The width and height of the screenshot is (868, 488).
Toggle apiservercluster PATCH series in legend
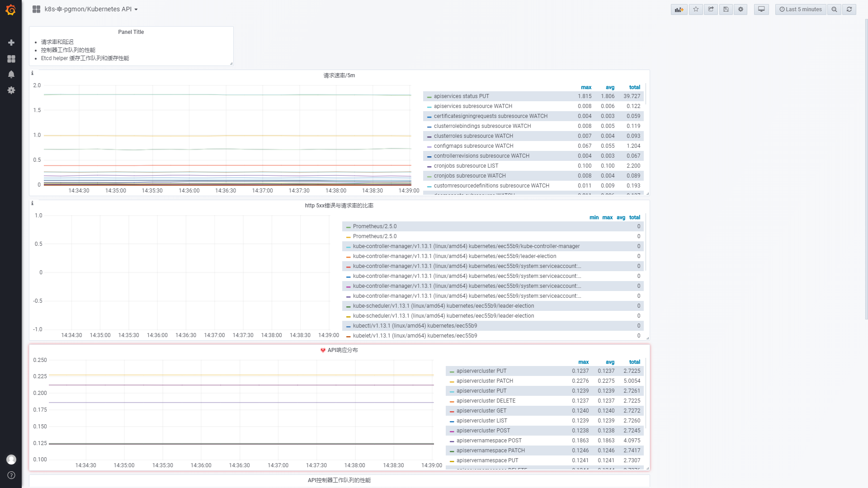coord(485,381)
